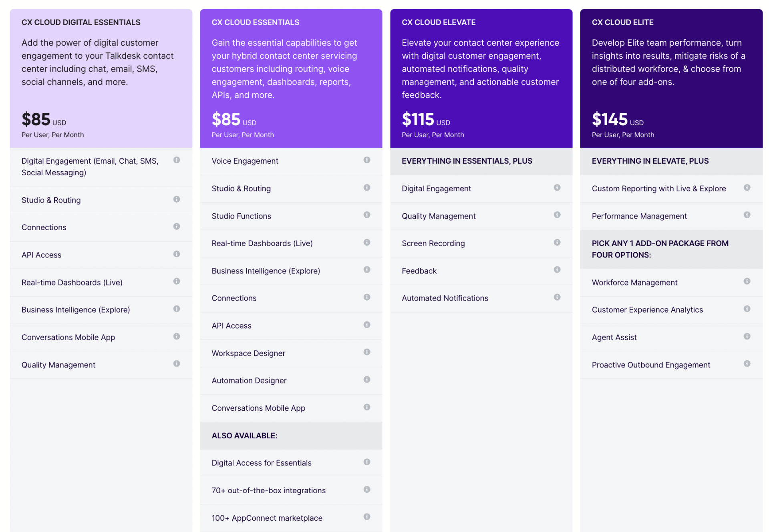Open info icon for Studio Functions
This screenshot has width=769, height=532.
tap(366, 215)
